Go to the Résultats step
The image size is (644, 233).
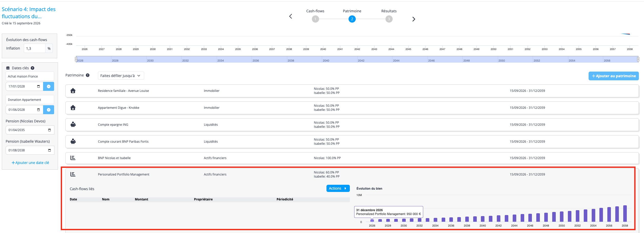[389, 19]
